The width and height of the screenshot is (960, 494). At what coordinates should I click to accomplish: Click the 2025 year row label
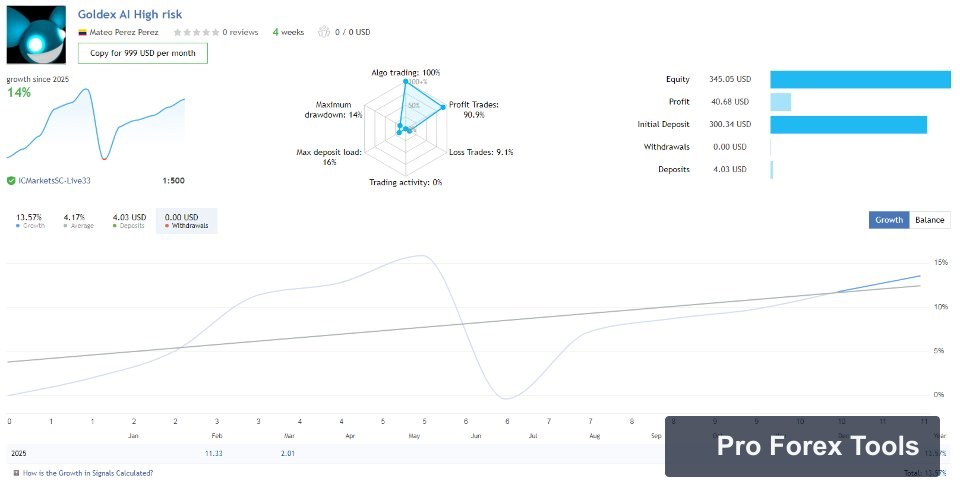pos(19,454)
